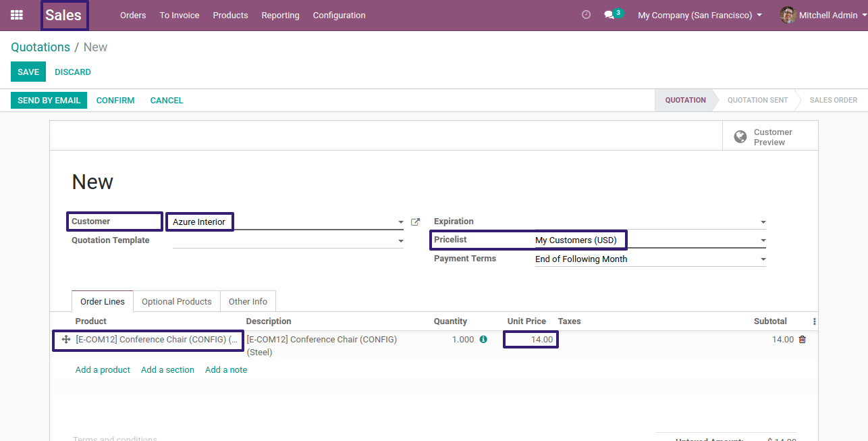Click the Description column header
The height and width of the screenshot is (441, 868).
269,321
